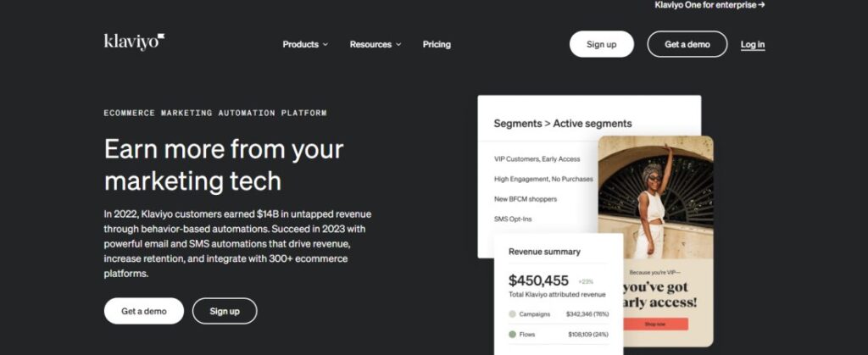Click the Campaigns legend color dot
868x355 pixels.
point(512,313)
